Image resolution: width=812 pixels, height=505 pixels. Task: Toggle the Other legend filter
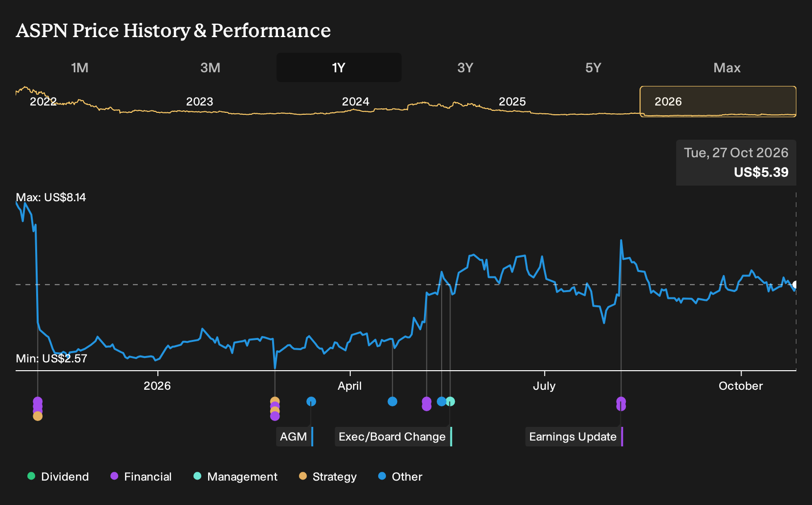click(x=400, y=476)
